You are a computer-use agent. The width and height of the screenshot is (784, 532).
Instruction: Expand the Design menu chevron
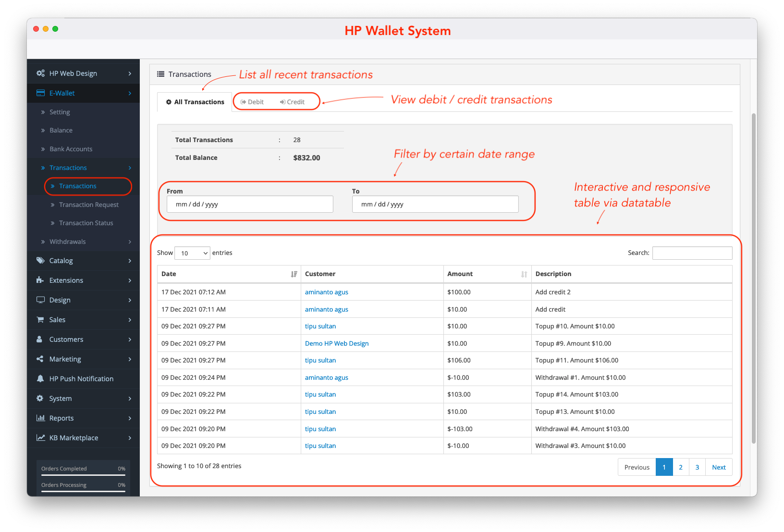click(x=130, y=300)
